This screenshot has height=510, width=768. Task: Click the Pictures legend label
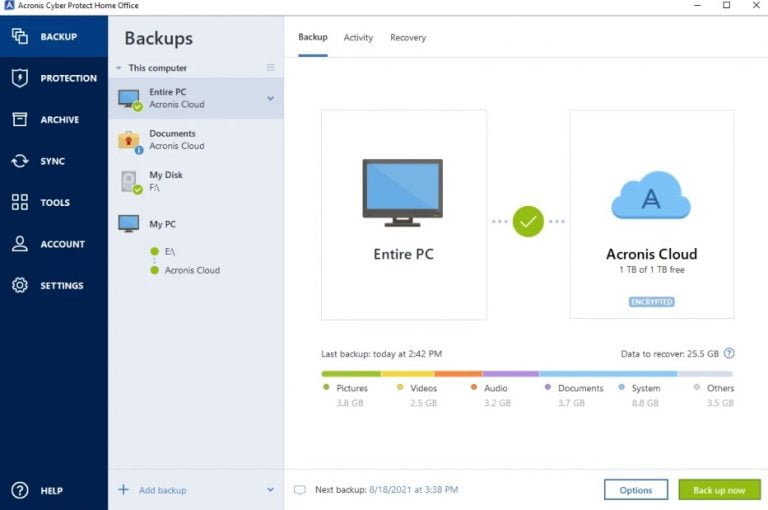click(352, 388)
